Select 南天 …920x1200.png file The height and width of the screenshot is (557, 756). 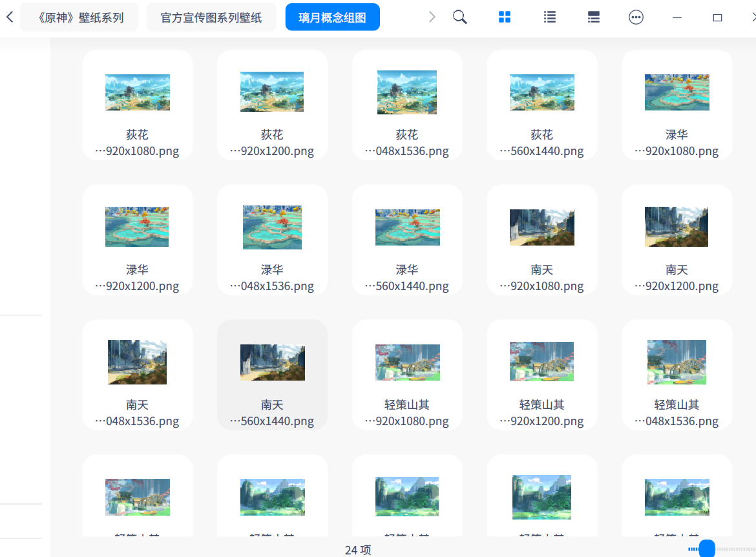pos(677,240)
